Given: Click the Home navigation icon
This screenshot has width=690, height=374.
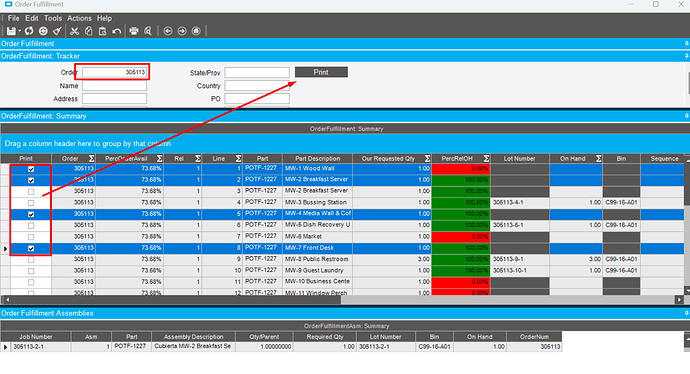Looking at the screenshot, I should pyautogui.click(x=196, y=31).
